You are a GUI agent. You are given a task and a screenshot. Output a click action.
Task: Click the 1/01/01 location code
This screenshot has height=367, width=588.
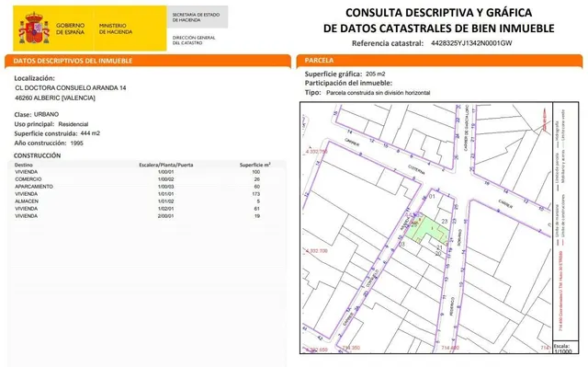[165, 194]
